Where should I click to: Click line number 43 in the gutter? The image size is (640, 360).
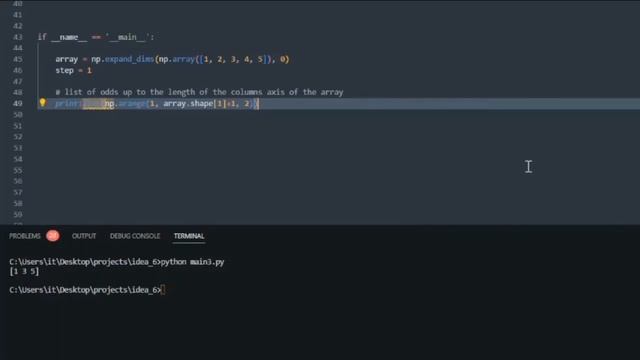click(18, 37)
